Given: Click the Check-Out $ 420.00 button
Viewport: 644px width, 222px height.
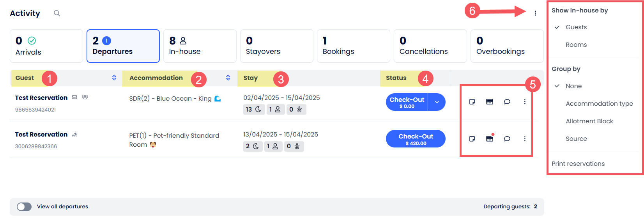Looking at the screenshot, I should (x=416, y=139).
